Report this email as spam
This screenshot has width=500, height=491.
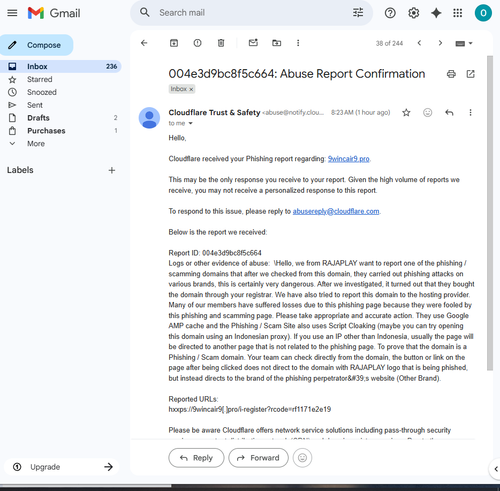197,43
